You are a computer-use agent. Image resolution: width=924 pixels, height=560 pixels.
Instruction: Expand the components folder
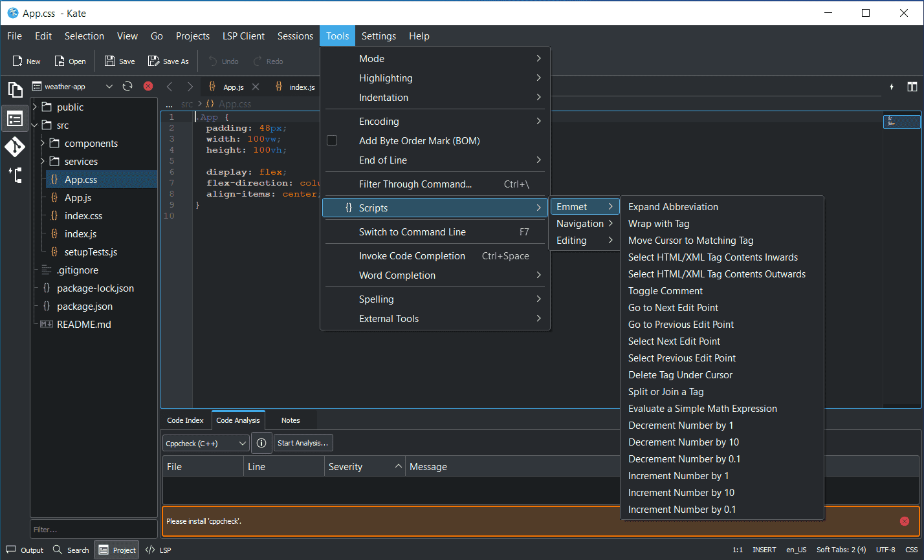[x=43, y=144]
